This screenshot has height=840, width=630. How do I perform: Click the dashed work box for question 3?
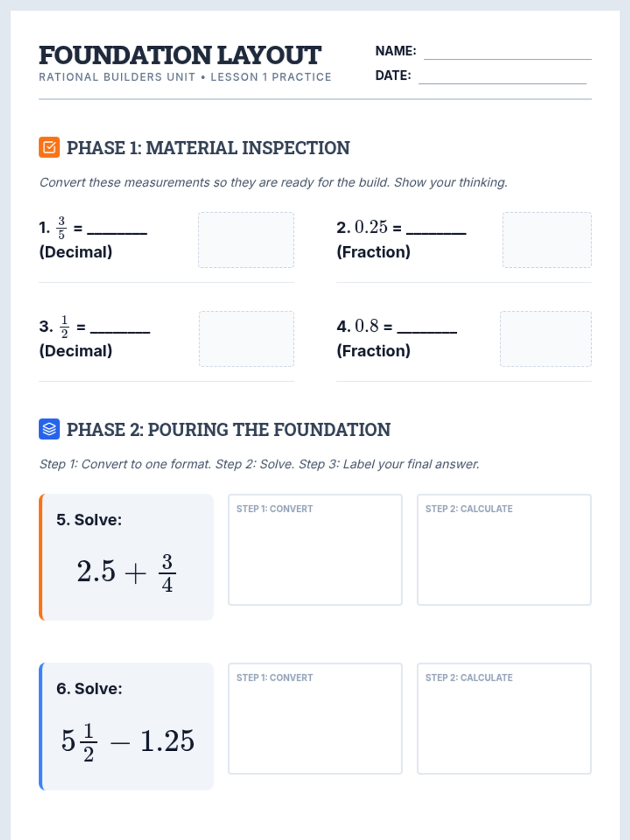(x=246, y=339)
